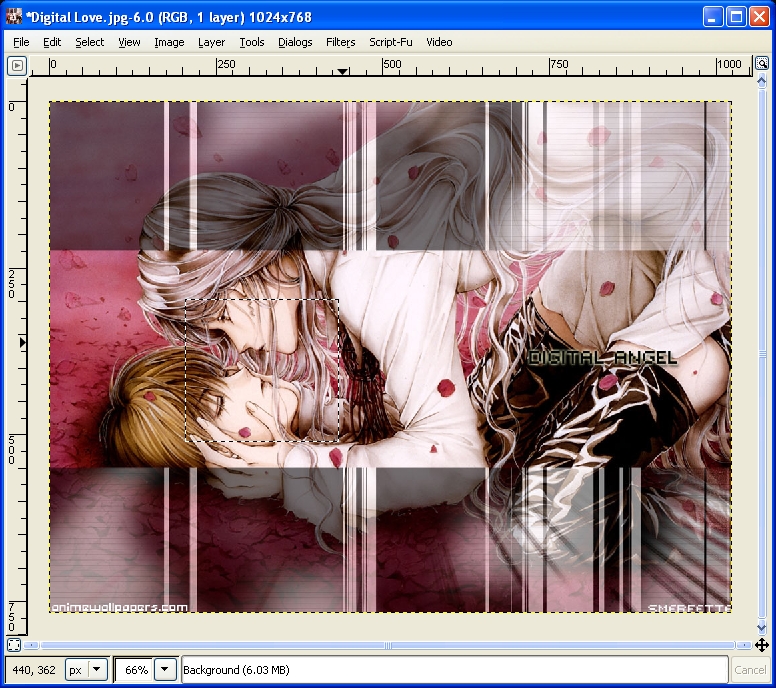Click horizontal scrollbar left arrow

coord(31,645)
